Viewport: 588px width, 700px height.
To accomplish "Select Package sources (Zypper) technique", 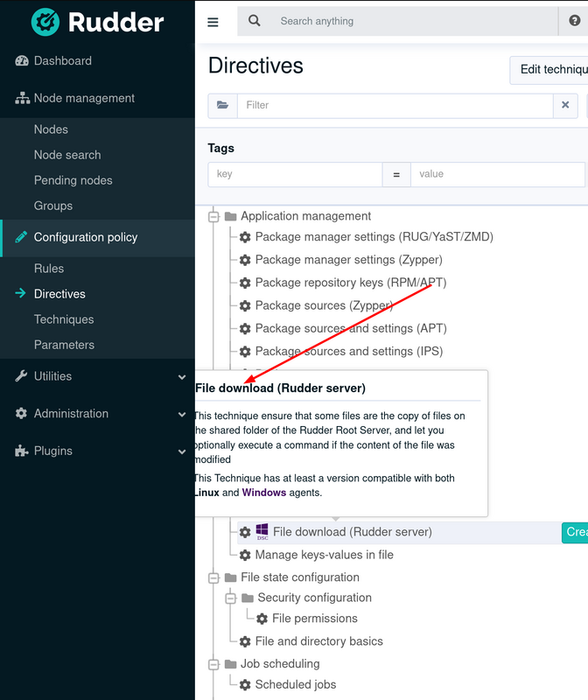I will click(x=324, y=305).
